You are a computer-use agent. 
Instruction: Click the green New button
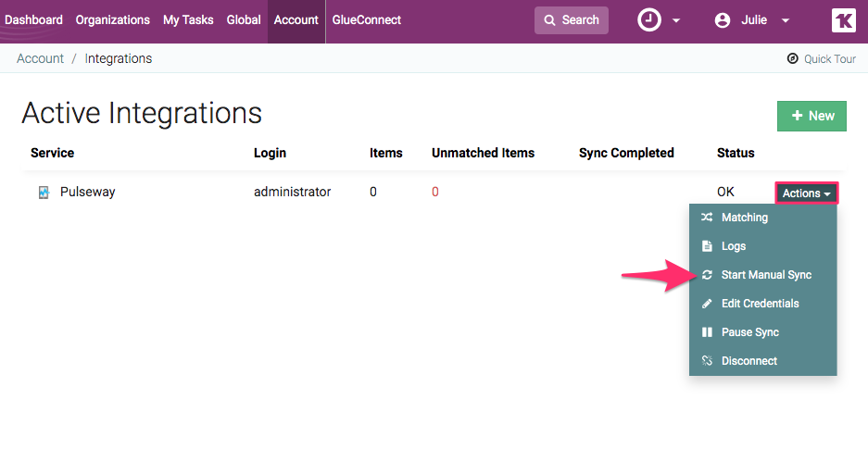[x=811, y=116]
